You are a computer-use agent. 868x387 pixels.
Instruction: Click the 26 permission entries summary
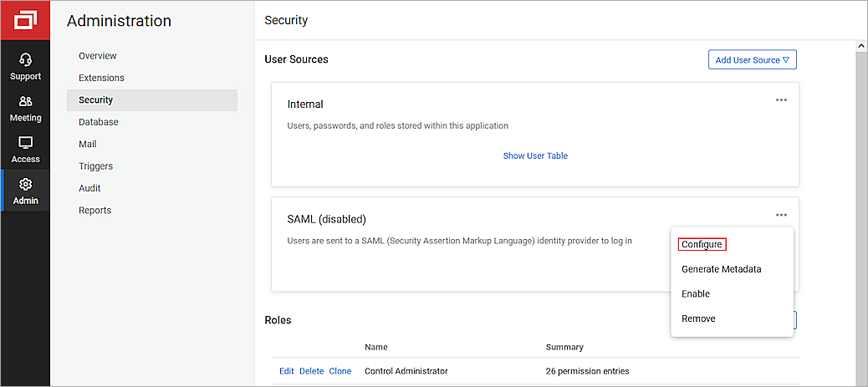(587, 371)
